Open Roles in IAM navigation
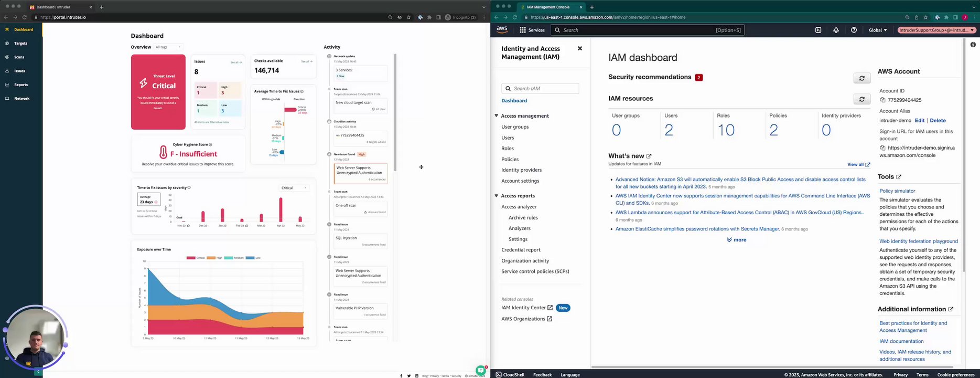 [508, 149]
